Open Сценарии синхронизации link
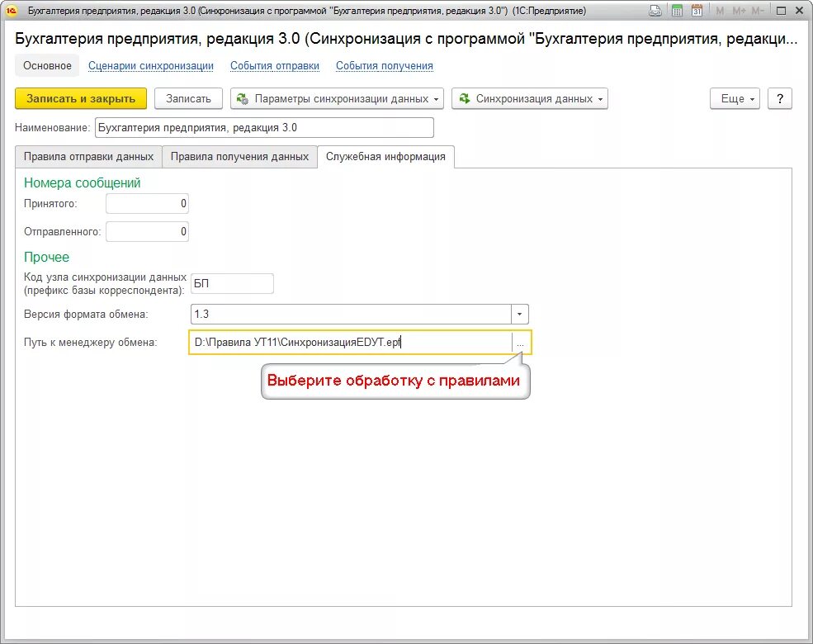The width and height of the screenshot is (813, 644). pyautogui.click(x=151, y=66)
